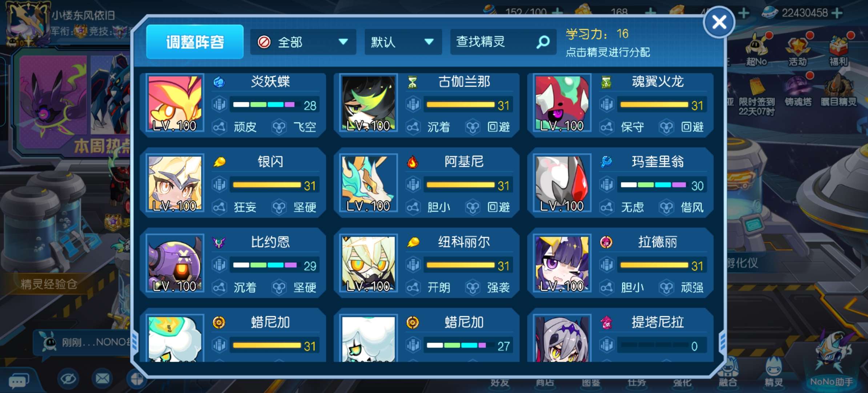
Task: Expand the 默认 sort dropdown
Action: (x=403, y=42)
